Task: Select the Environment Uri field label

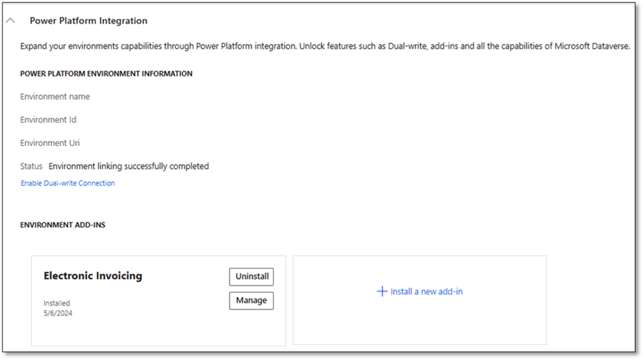Action: point(50,143)
